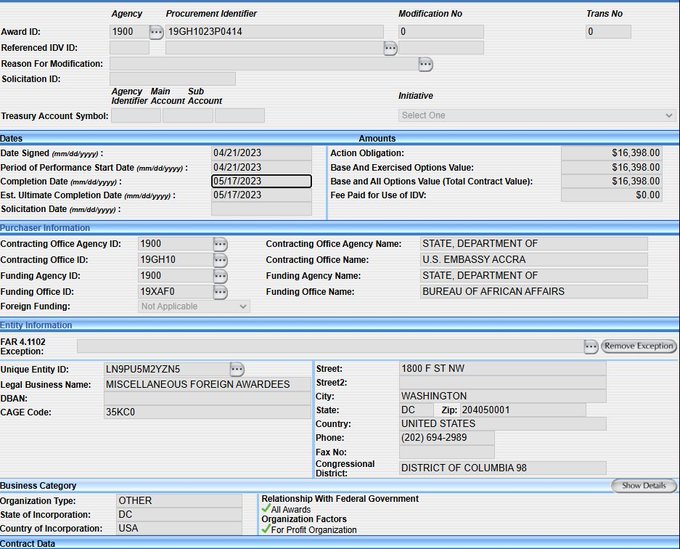Image resolution: width=680 pixels, height=549 pixels.
Task: Click the ellipsis lookup beside Award ID agency
Action: (x=156, y=32)
